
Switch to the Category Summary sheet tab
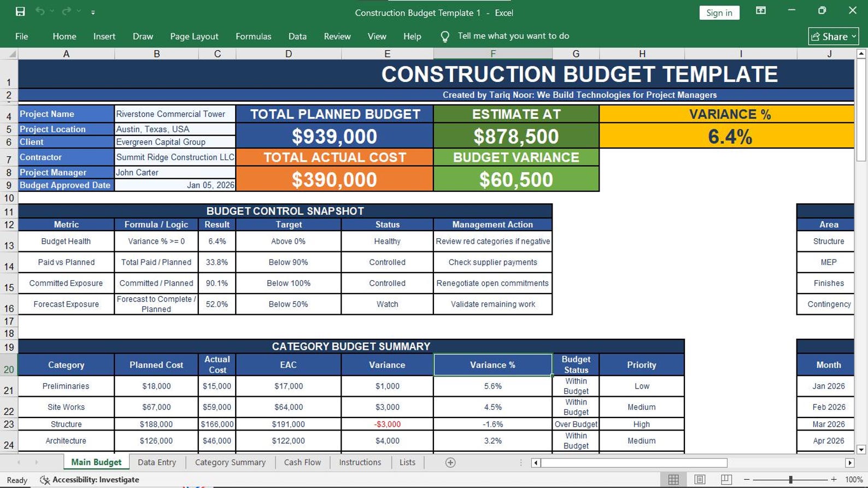coord(230,462)
